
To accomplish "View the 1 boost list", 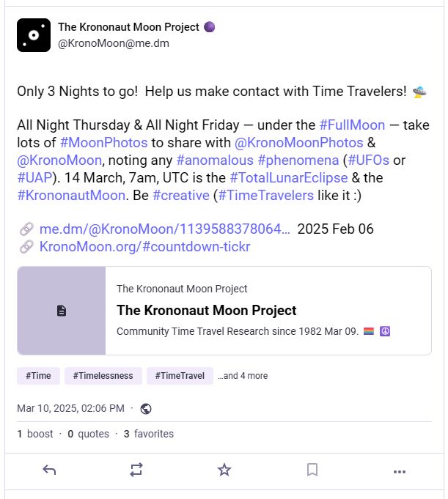I will pos(35,434).
